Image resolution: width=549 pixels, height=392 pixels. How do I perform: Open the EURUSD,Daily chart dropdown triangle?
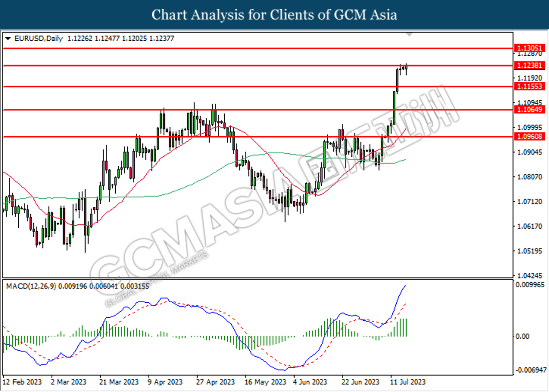[8, 38]
